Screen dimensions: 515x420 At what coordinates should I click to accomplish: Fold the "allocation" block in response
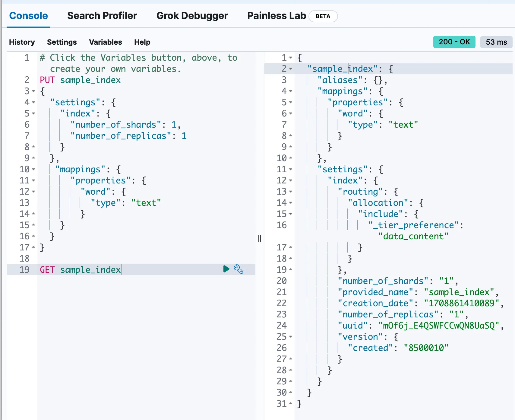click(291, 203)
